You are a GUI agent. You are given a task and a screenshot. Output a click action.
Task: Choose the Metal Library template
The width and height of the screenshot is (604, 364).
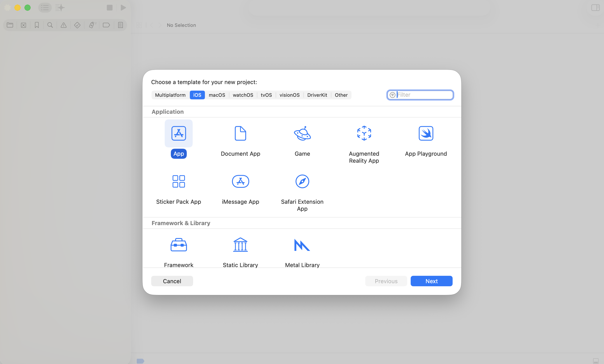pyautogui.click(x=302, y=245)
